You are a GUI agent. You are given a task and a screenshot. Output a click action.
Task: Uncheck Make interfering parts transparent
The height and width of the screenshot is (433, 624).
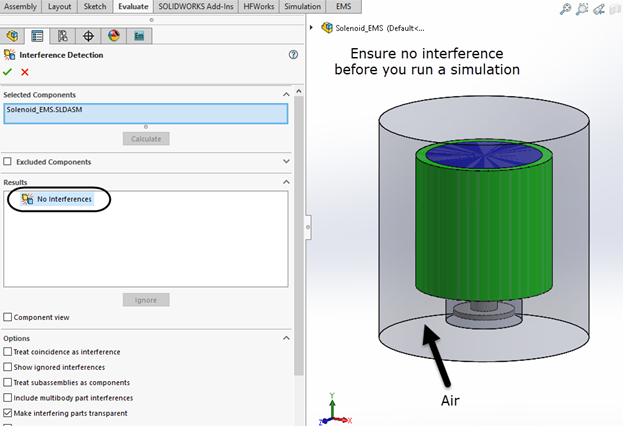click(9, 413)
